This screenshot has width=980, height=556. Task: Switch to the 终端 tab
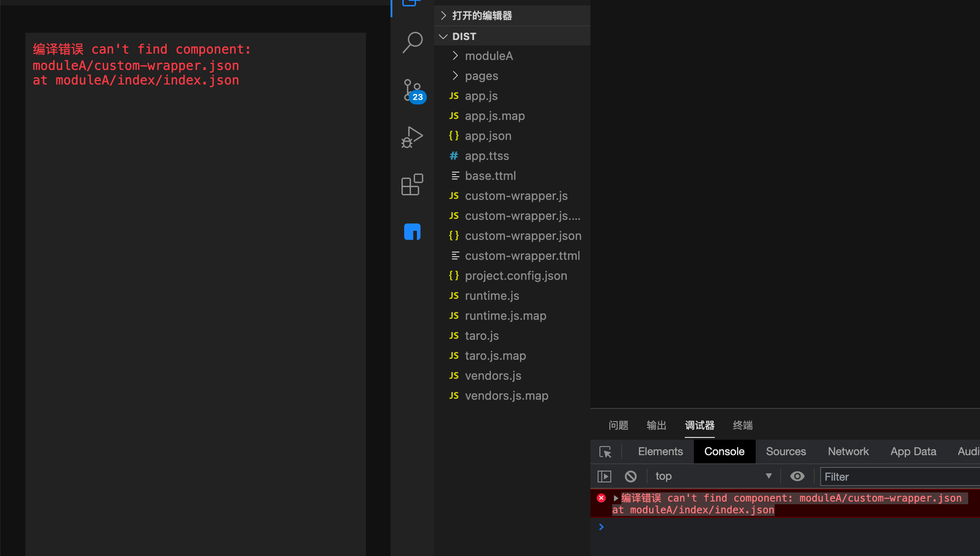(742, 426)
